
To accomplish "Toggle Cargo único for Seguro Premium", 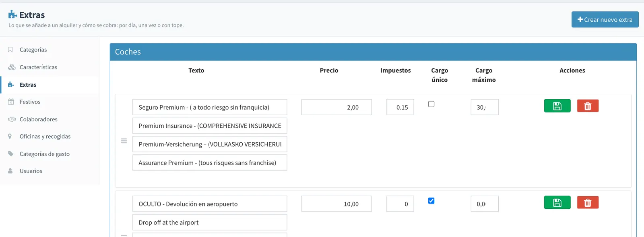I will (431, 104).
